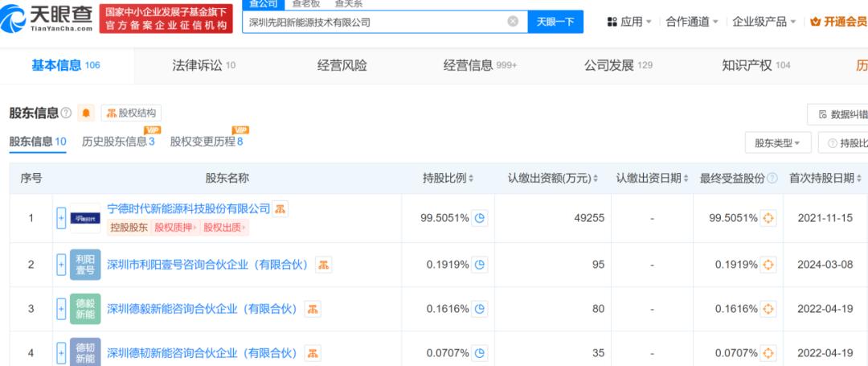Viewport: 868px width, 366px height.
Task: Expand row 2 利阳壹号 shareholder details
Action: [61, 265]
